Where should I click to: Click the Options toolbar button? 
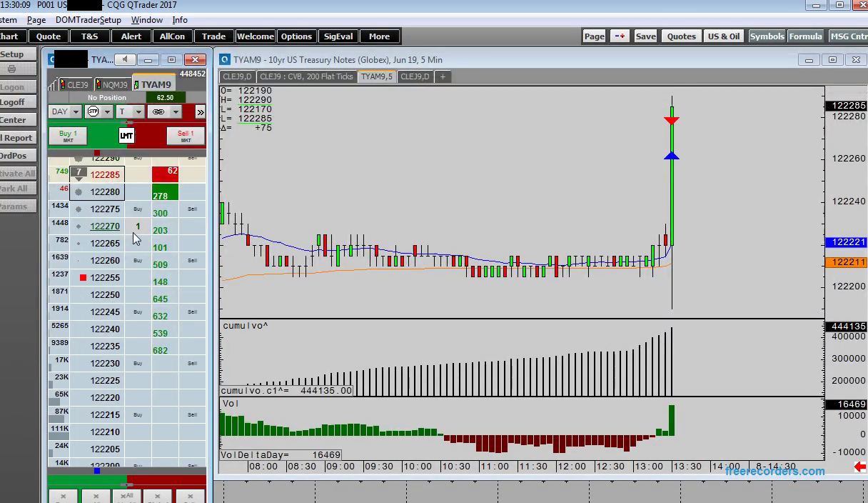pos(296,36)
